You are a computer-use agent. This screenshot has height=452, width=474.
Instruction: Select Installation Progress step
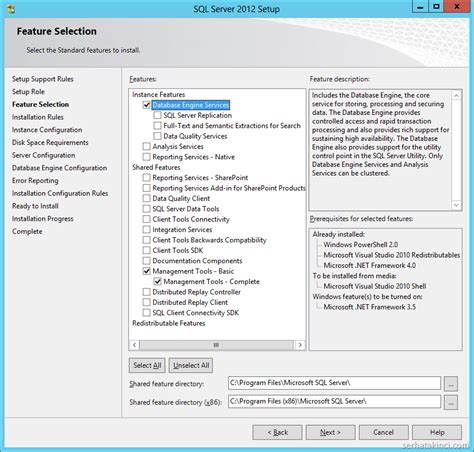coord(43,219)
